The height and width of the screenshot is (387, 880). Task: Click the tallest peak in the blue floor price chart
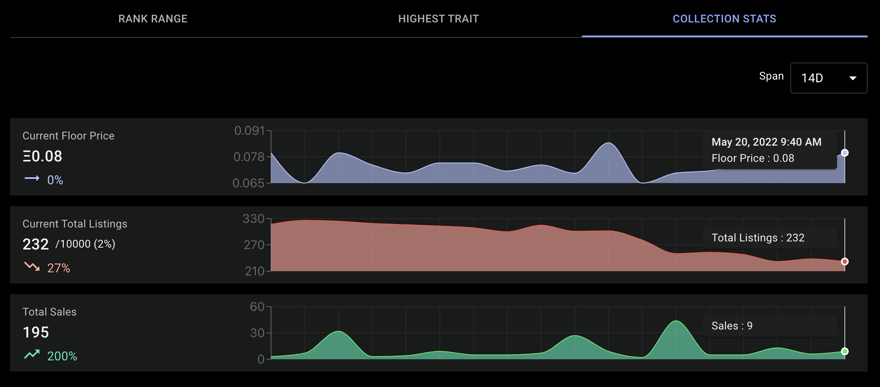click(609, 144)
